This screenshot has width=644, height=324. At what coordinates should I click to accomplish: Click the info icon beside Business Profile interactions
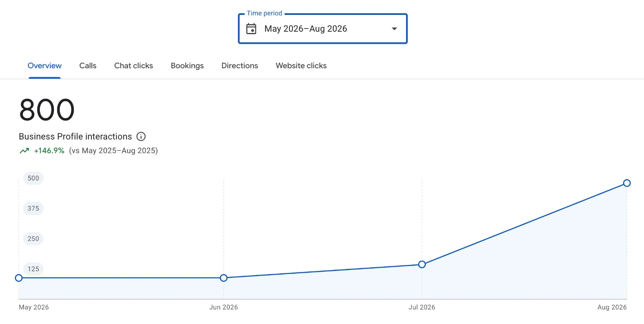[141, 136]
